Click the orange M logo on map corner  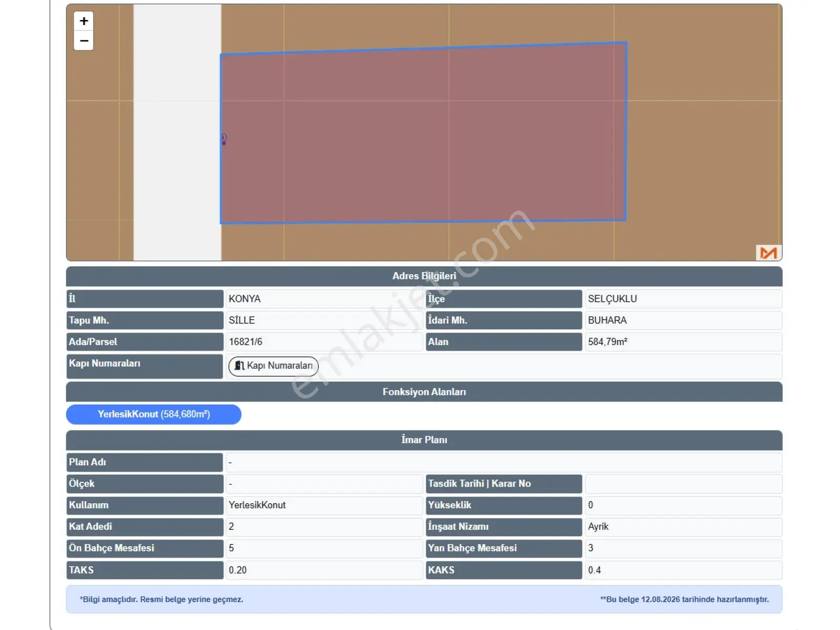(x=768, y=253)
